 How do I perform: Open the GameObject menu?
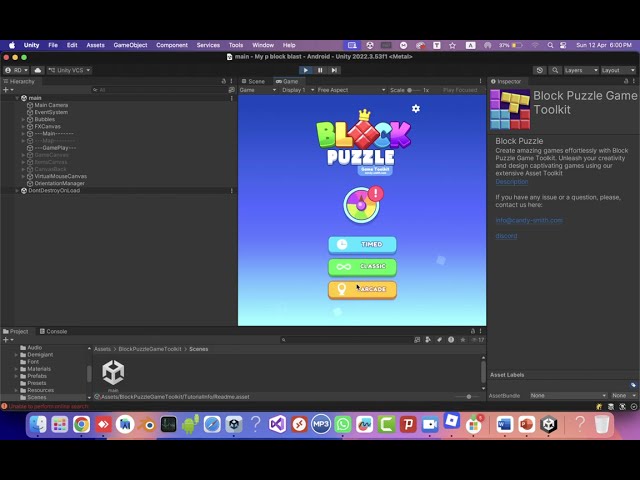pos(130,45)
